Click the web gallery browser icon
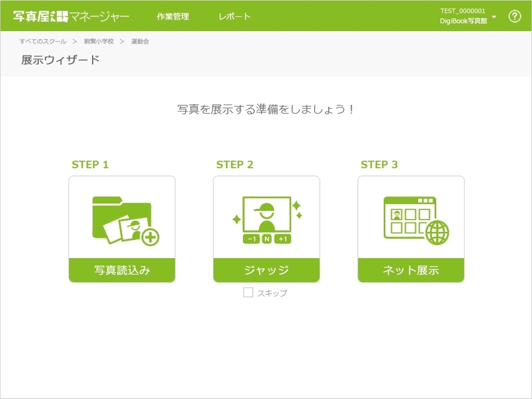This screenshot has height=399, width=532. [x=410, y=218]
